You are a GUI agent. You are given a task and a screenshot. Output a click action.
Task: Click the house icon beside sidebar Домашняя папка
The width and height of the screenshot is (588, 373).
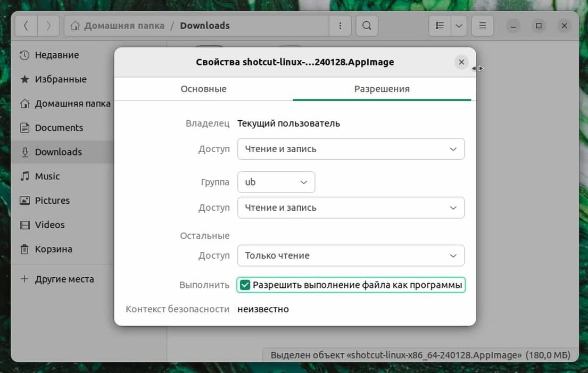click(24, 103)
